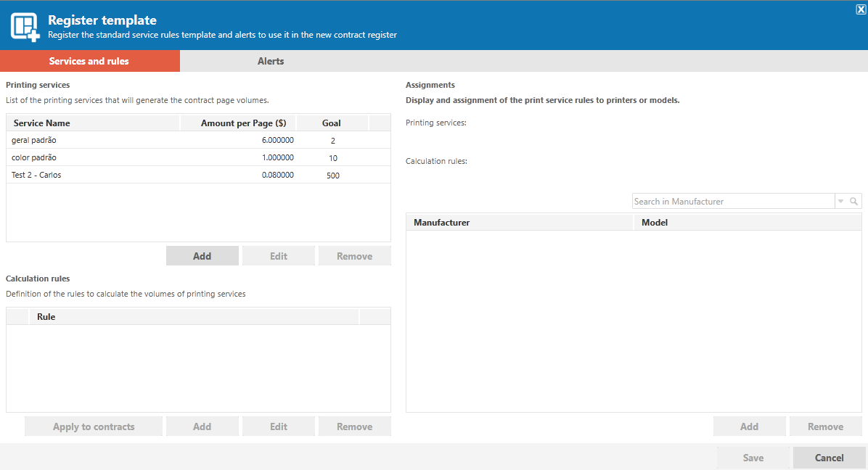868x470 pixels.
Task: Focus the Search in Manufacturer field
Action: click(x=733, y=201)
